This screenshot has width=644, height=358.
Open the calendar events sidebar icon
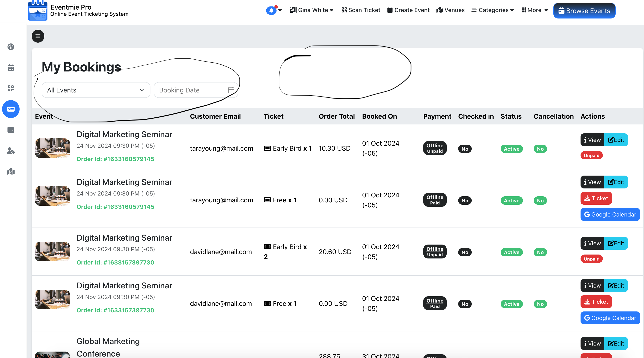coord(11,67)
